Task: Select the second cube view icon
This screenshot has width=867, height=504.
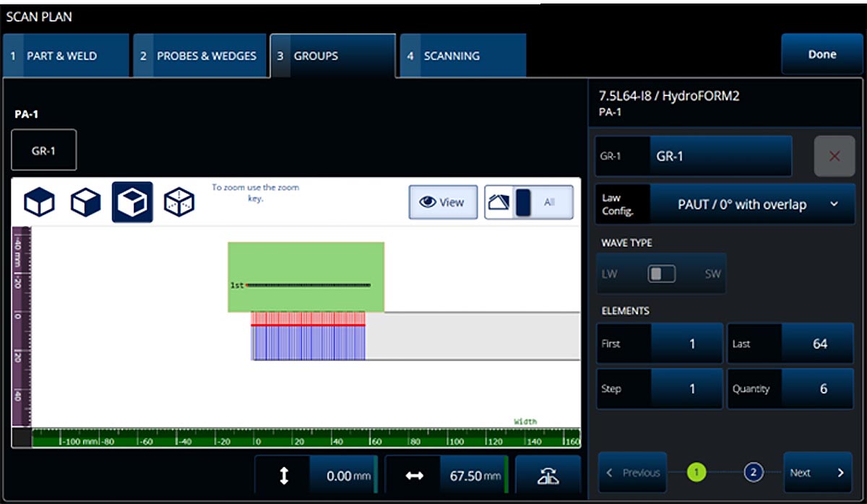Action: tap(85, 202)
